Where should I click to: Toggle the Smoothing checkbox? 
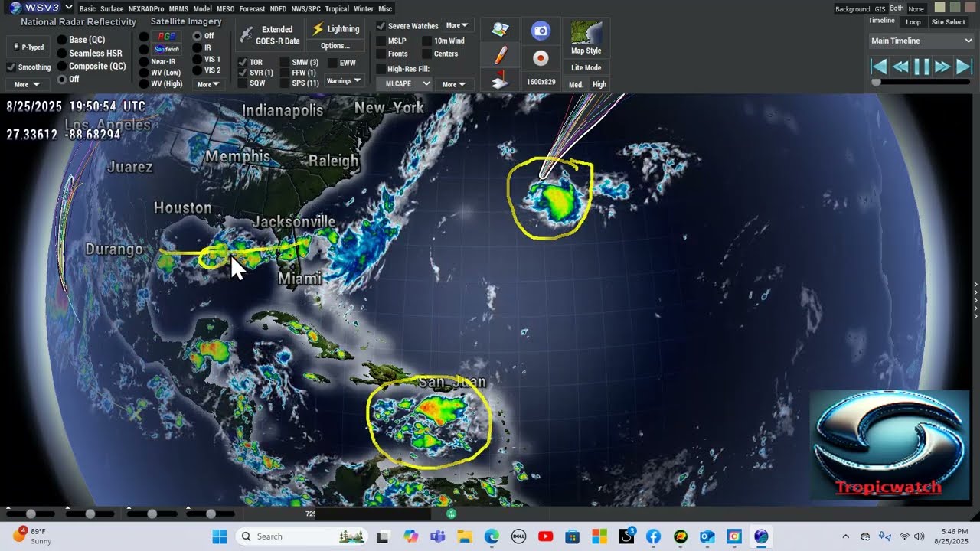coord(11,67)
